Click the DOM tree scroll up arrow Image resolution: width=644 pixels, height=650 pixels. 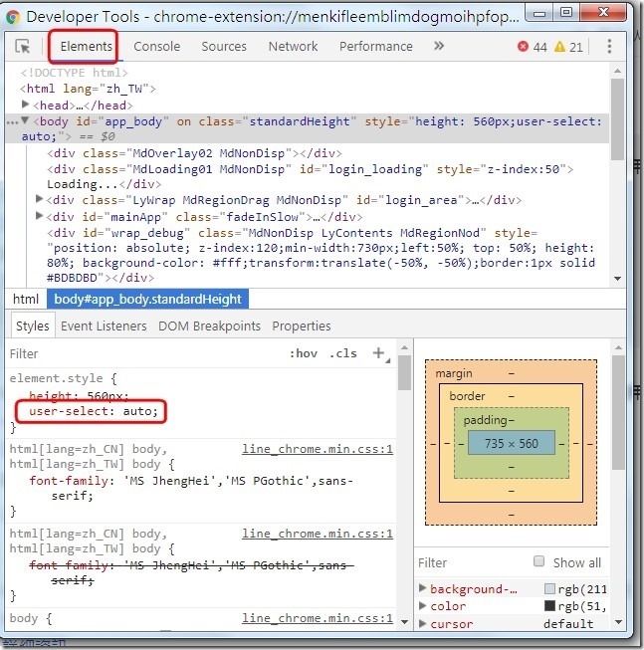coord(617,71)
